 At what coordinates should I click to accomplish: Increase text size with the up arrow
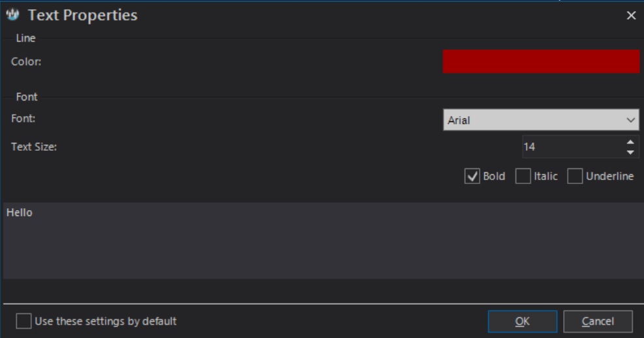630,142
